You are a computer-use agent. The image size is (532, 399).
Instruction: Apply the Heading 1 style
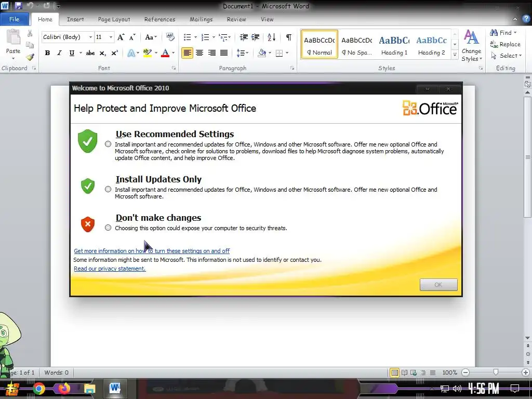394,45
